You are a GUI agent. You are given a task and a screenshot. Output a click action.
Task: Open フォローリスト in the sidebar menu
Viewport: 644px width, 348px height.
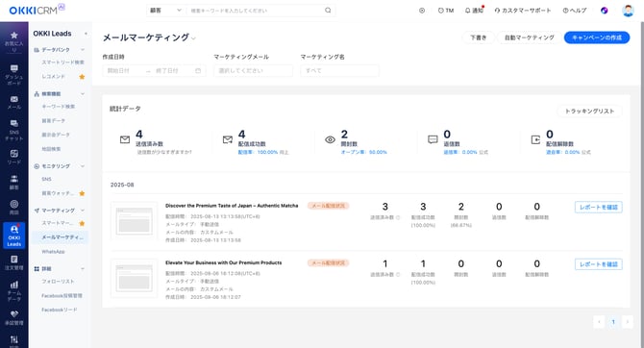[x=58, y=282]
